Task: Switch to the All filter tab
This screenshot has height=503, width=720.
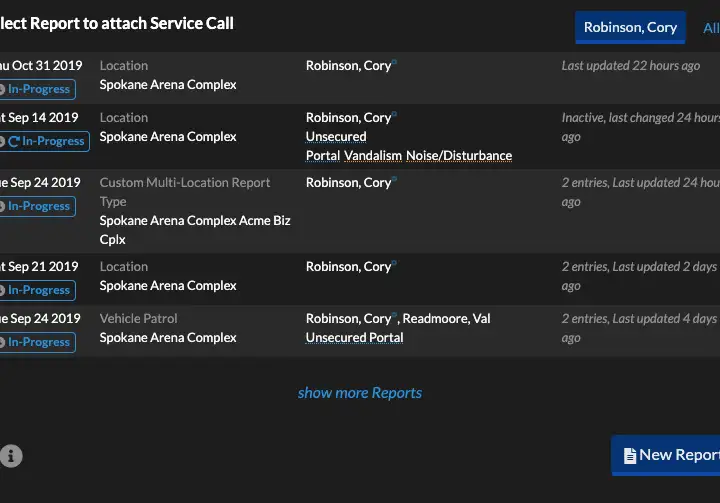Action: coord(711,28)
